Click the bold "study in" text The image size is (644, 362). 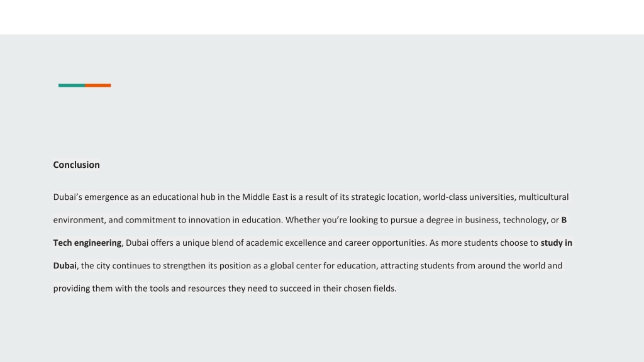[556, 243]
